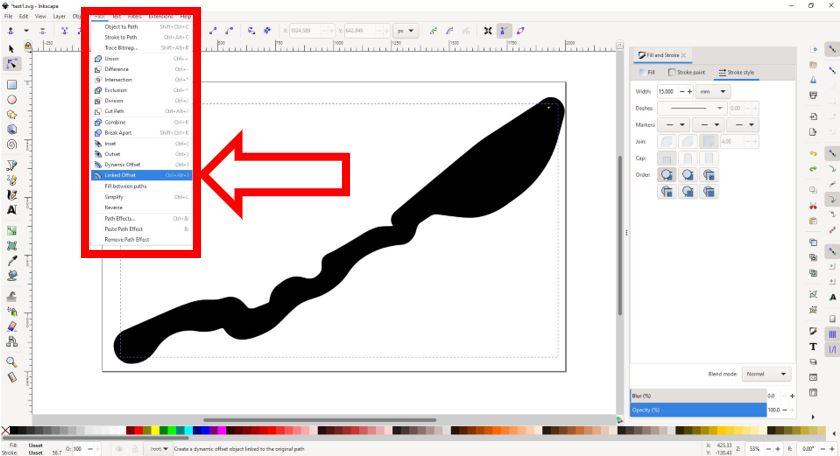
Task: Select the Paint bucket tool
Action: [x=11, y=276]
